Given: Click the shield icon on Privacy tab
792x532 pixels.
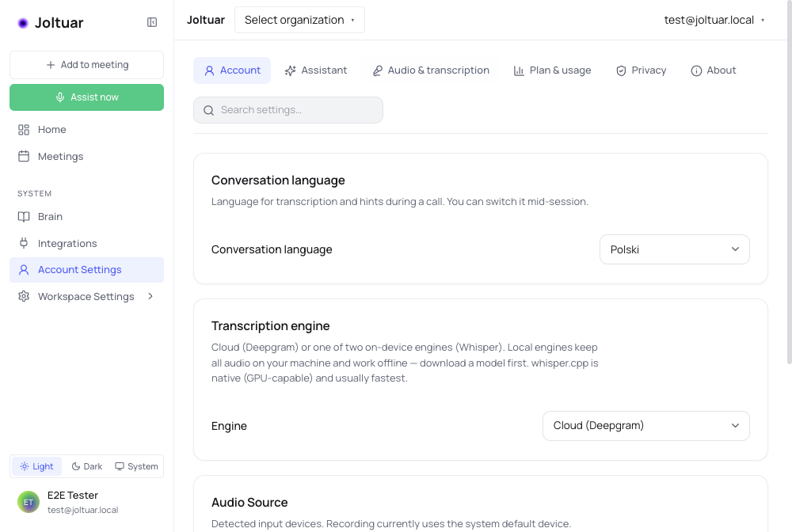Looking at the screenshot, I should tap(621, 70).
